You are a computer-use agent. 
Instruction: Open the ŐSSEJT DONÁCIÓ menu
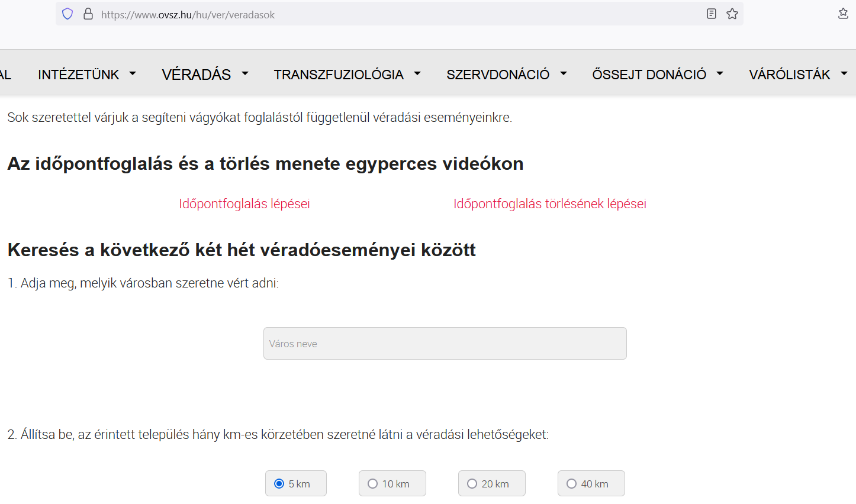(649, 75)
